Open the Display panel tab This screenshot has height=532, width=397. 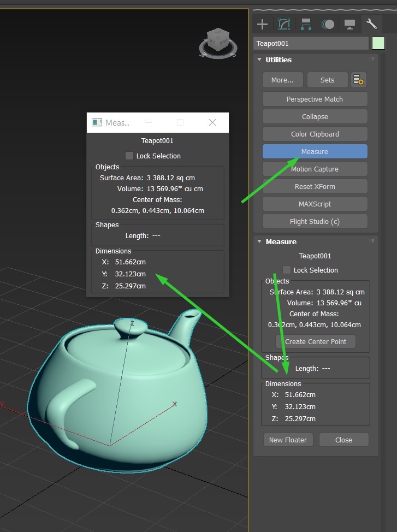pyautogui.click(x=349, y=24)
